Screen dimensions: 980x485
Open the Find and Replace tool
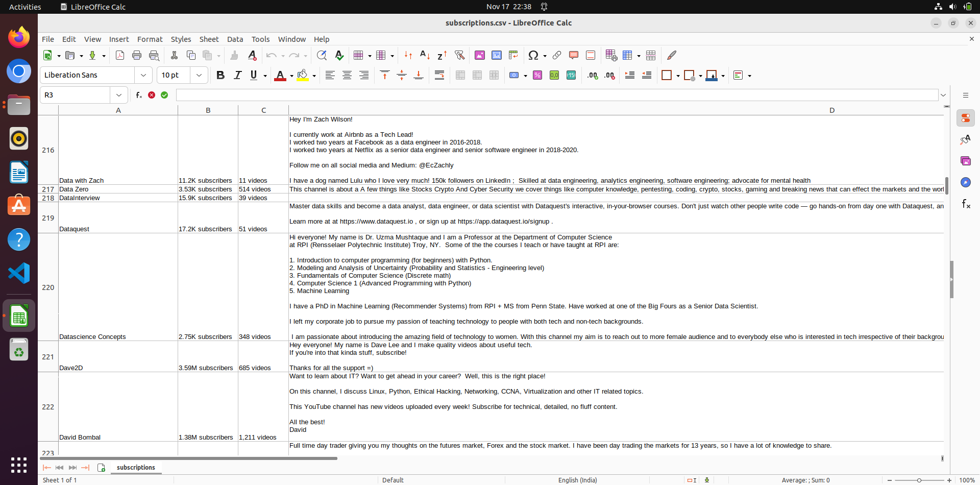(x=322, y=55)
